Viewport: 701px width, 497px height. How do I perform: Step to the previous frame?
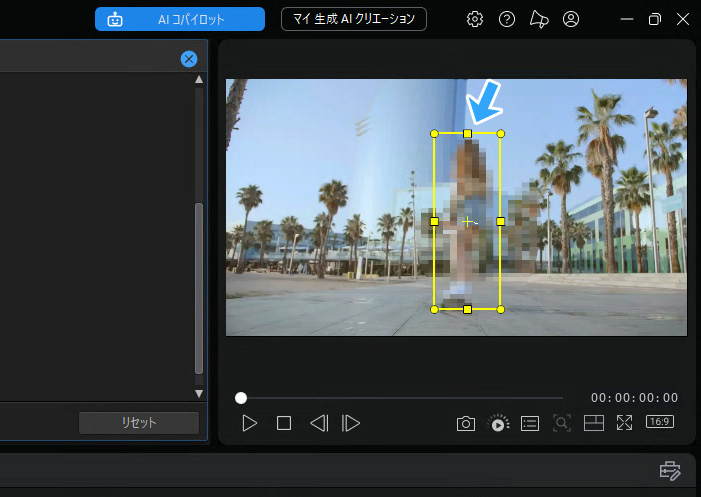[319, 423]
